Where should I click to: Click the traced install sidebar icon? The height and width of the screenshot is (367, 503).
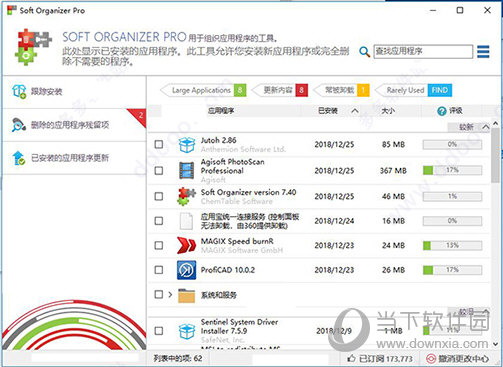click(x=19, y=91)
